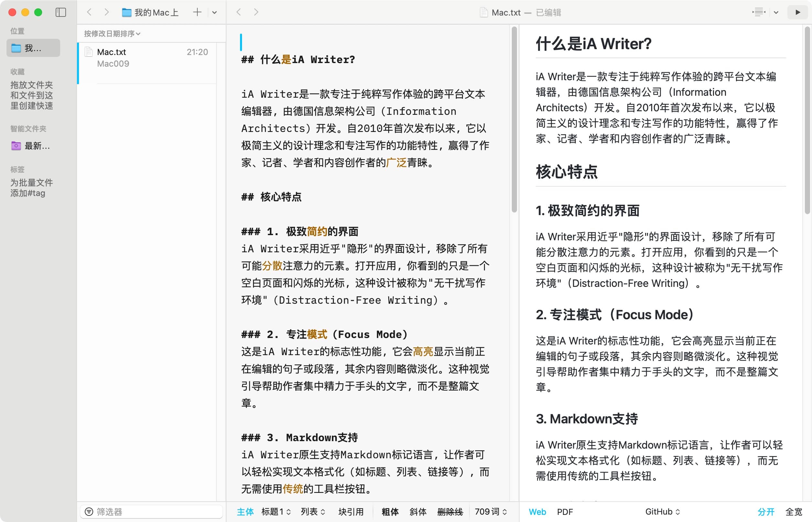Image resolution: width=812 pixels, height=522 pixels.
Task: Click the 全宽 full-width button
Action: 794,512
